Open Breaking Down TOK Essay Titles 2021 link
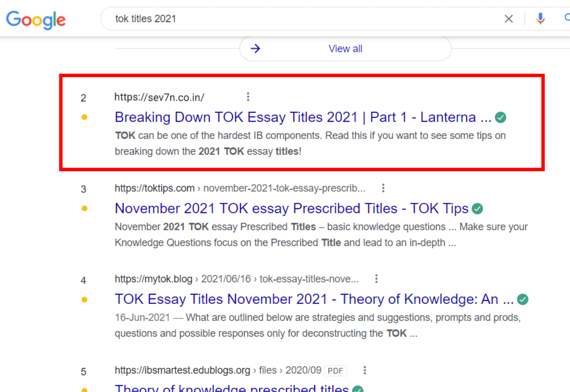Viewport: 570px width, 392px height. tap(303, 117)
